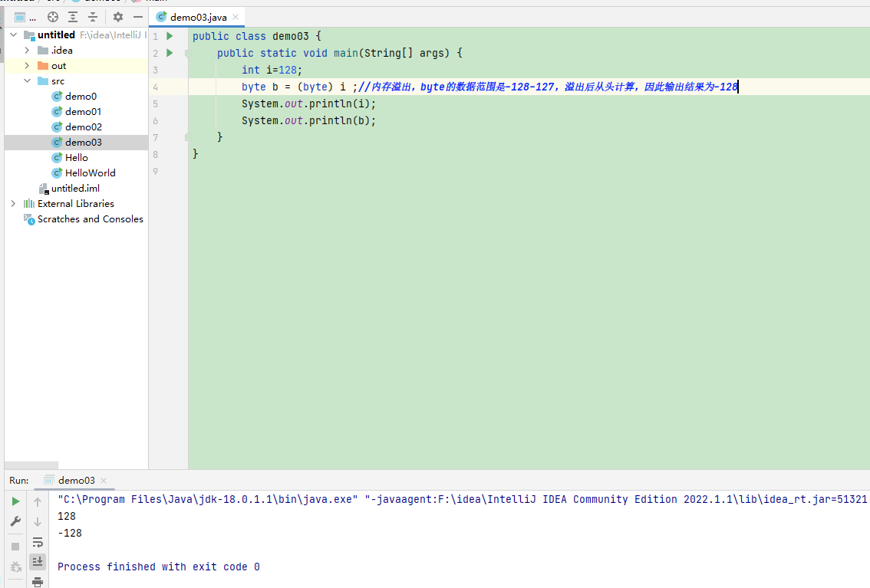Click the Collapse All icon in Project toolbar
Screen dimensions: 870x588
[93, 17]
